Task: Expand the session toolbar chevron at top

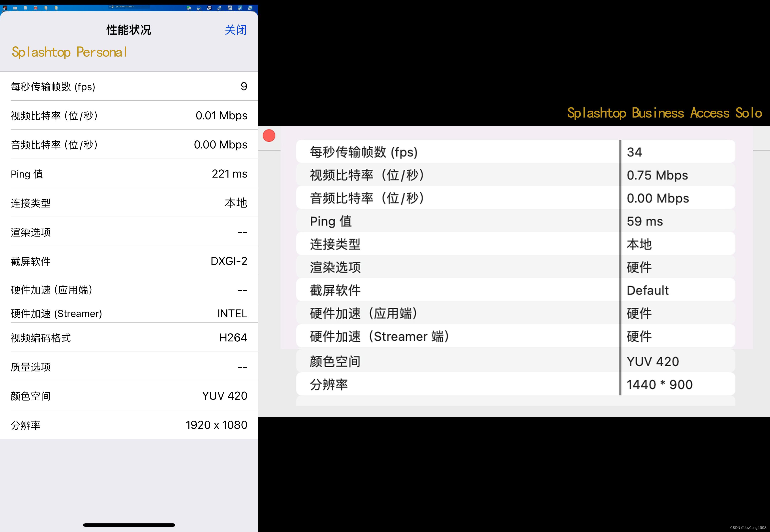Action: (x=110, y=7)
